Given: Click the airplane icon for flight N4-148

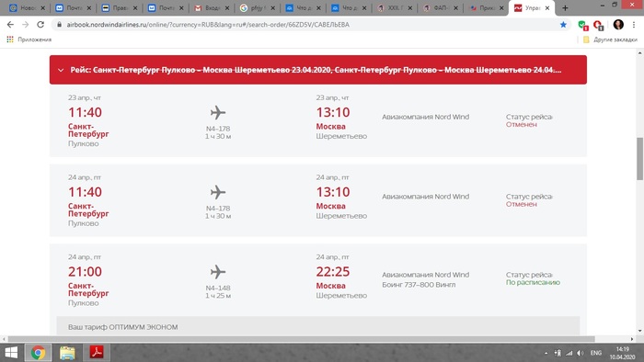Looking at the screenshot, I should click(x=218, y=271).
